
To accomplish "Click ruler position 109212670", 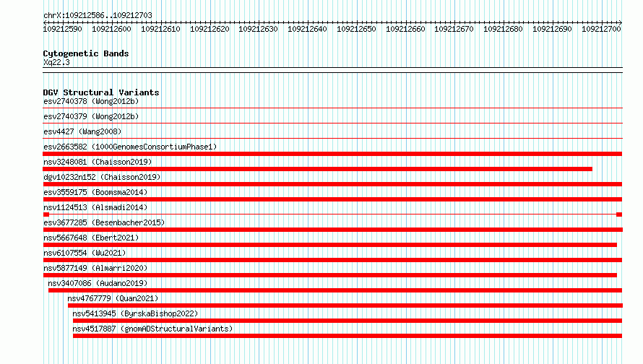I will pyautogui.click(x=454, y=29).
